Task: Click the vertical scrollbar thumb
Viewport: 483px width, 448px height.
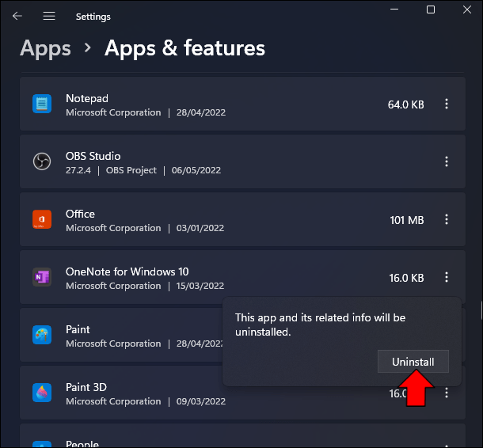Action: (481, 310)
